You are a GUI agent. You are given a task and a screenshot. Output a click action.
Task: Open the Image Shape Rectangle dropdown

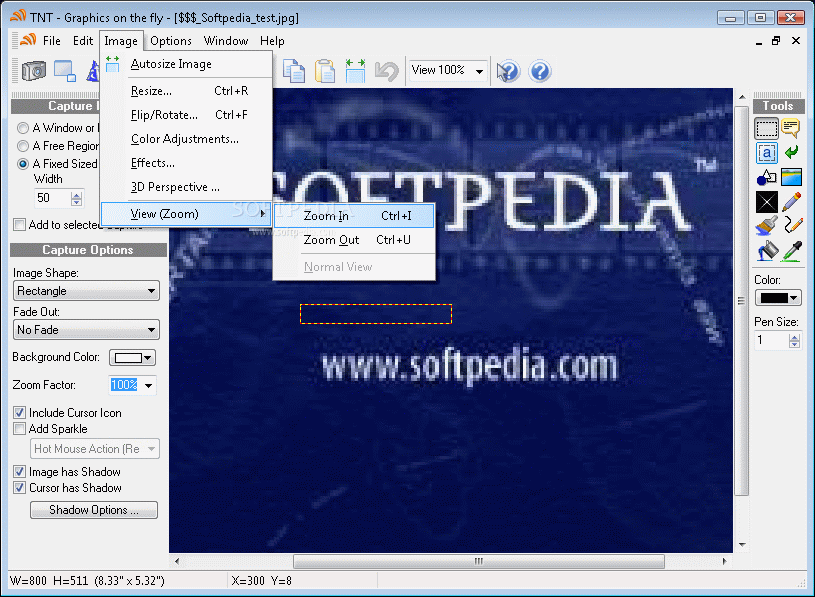point(86,291)
